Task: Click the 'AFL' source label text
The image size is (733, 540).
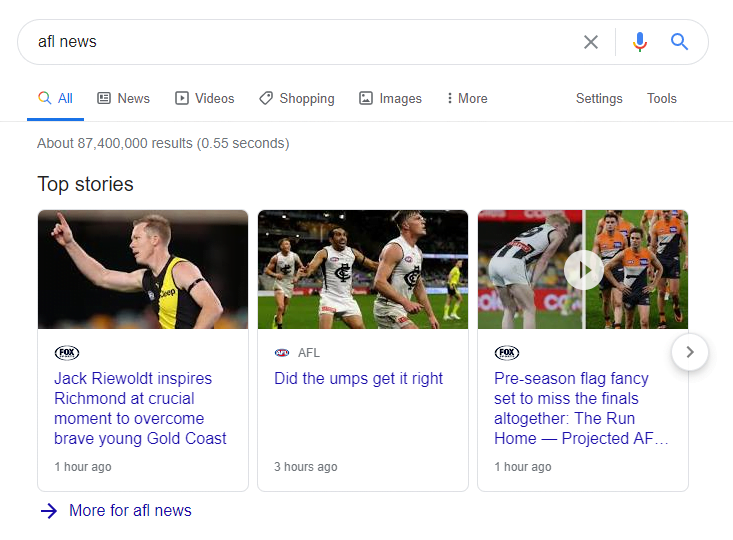Action: (x=309, y=353)
